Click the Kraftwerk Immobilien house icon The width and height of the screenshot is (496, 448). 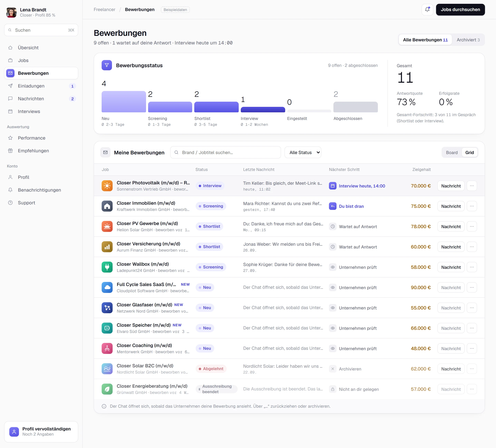pyautogui.click(x=107, y=206)
